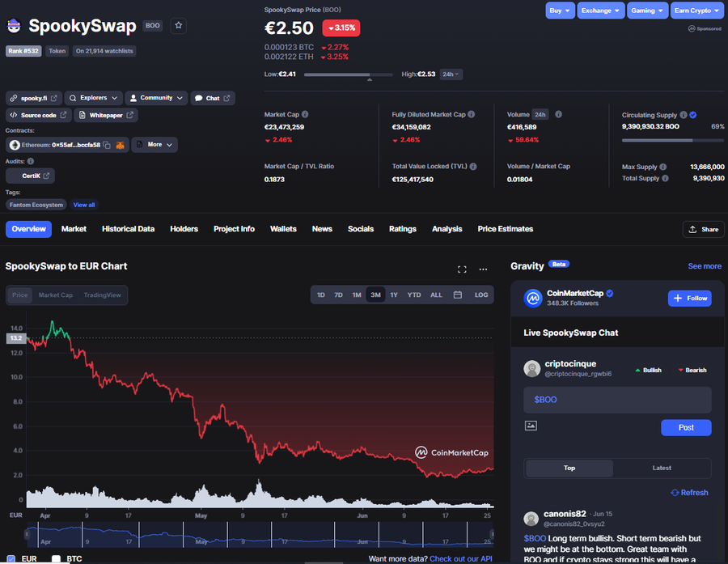Copy the Ethereum contract address
The image size is (728, 564).
coord(107,145)
